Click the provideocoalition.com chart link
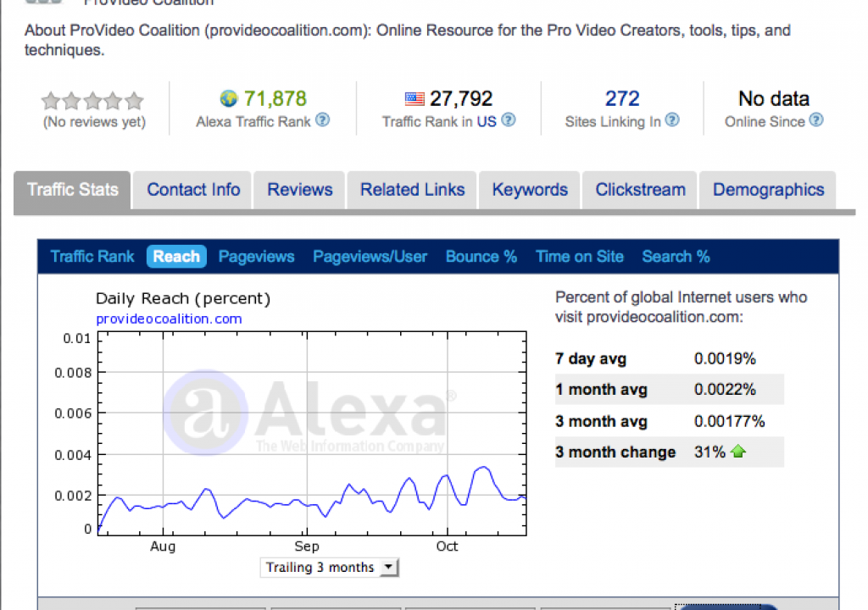The height and width of the screenshot is (610, 868). click(169, 319)
